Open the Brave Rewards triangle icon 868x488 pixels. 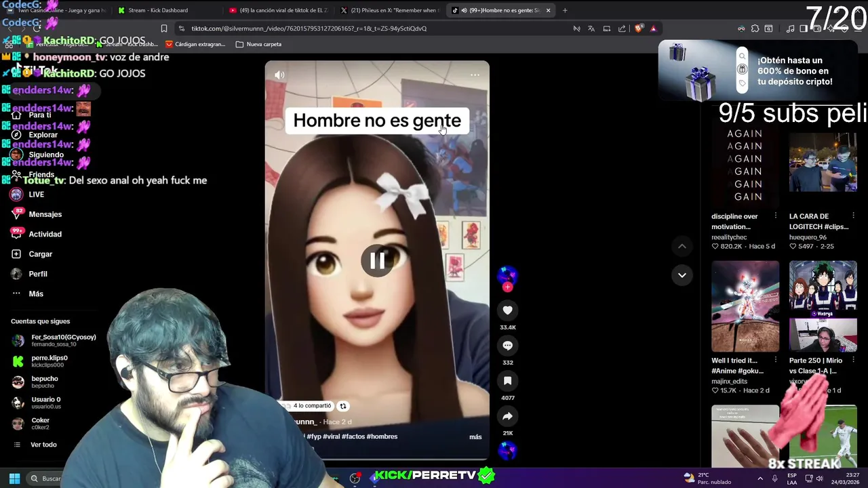pos(653,28)
